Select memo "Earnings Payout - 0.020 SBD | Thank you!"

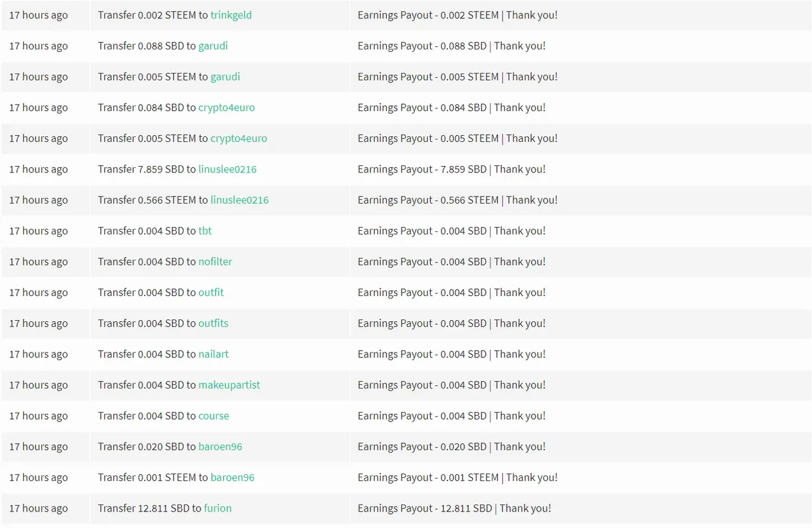452,447
